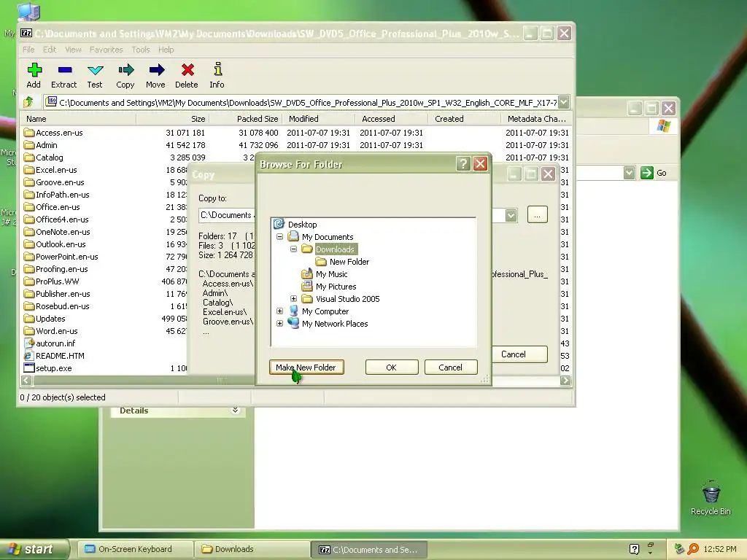Click the My Network Places icon
This screenshot has height=560, width=747.
293,323
